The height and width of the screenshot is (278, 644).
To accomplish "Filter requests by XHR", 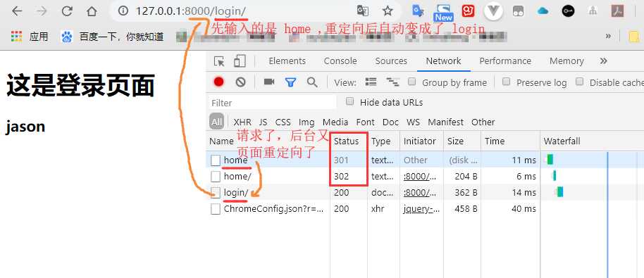I will 242,122.
